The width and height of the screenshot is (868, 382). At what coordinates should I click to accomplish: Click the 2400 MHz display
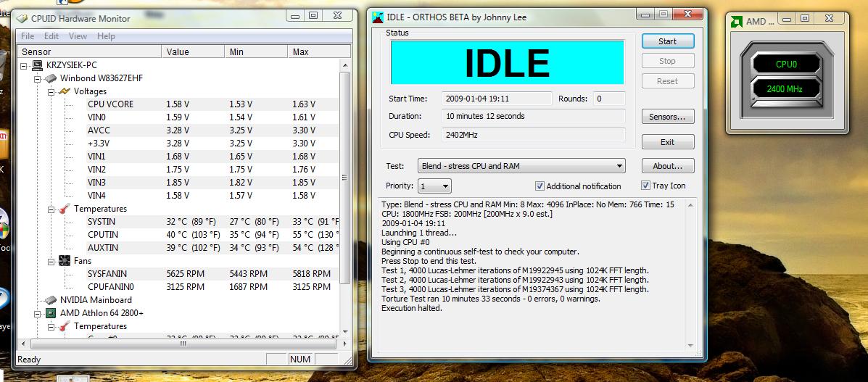786,88
